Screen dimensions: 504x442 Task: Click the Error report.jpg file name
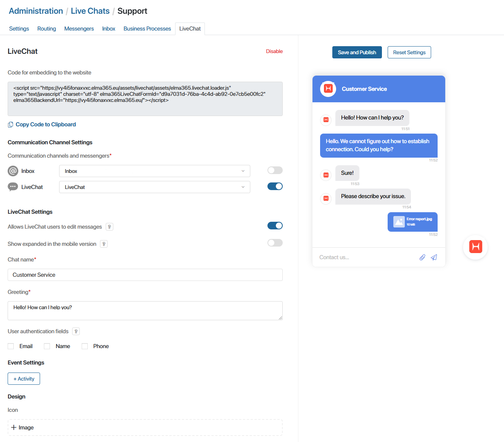[x=419, y=219]
